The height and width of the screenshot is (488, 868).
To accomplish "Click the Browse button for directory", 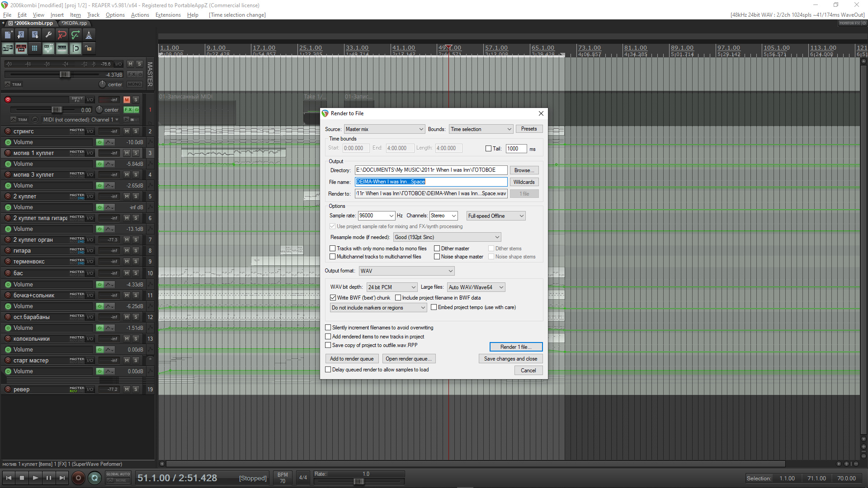I will (524, 170).
